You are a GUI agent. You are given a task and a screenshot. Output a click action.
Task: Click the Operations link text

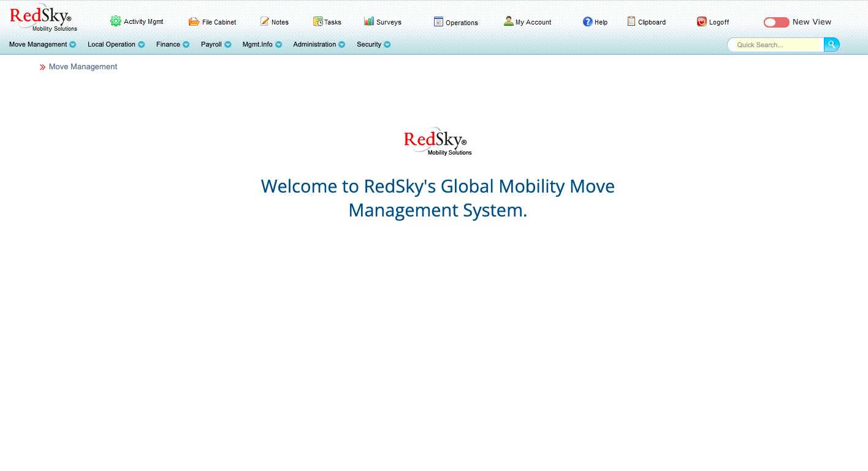pos(462,23)
